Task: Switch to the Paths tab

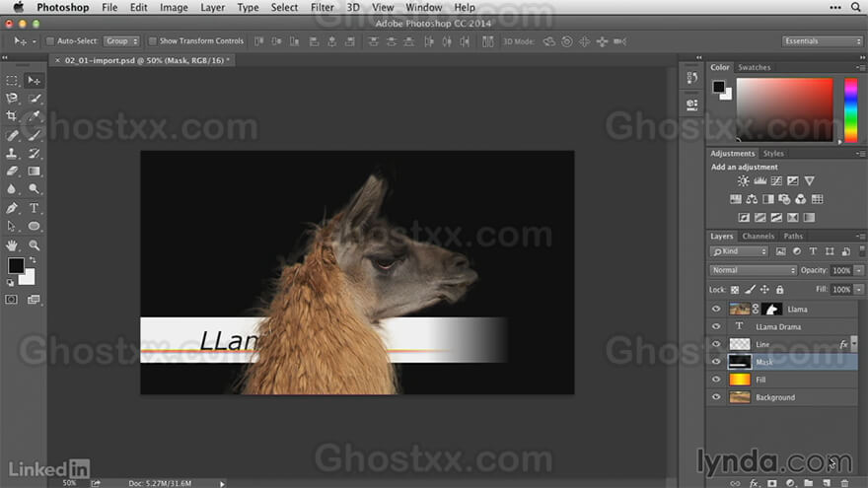Action: coord(793,236)
